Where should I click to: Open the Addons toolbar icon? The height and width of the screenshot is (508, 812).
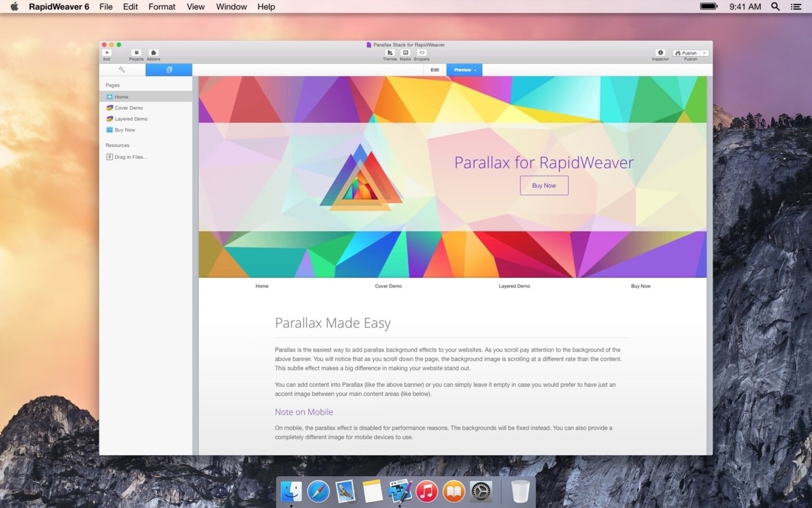(x=153, y=53)
